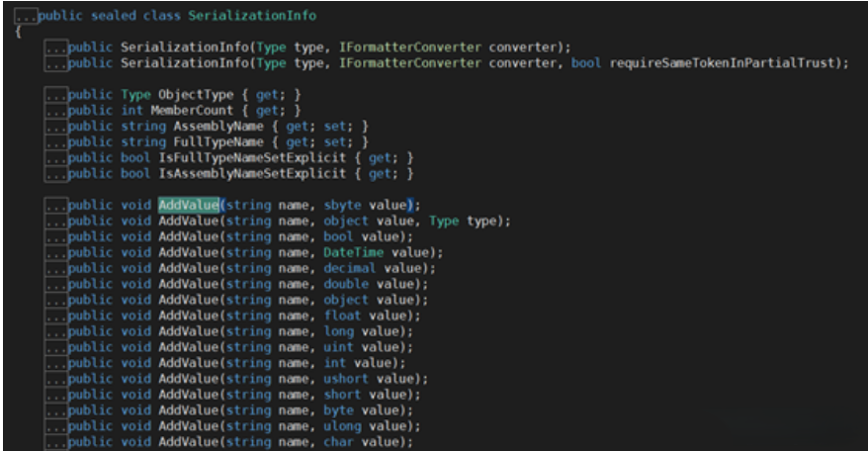The height and width of the screenshot is (451, 868).
Task: Click the highlighted closing parenthesis after sbyte value
Action: point(409,205)
